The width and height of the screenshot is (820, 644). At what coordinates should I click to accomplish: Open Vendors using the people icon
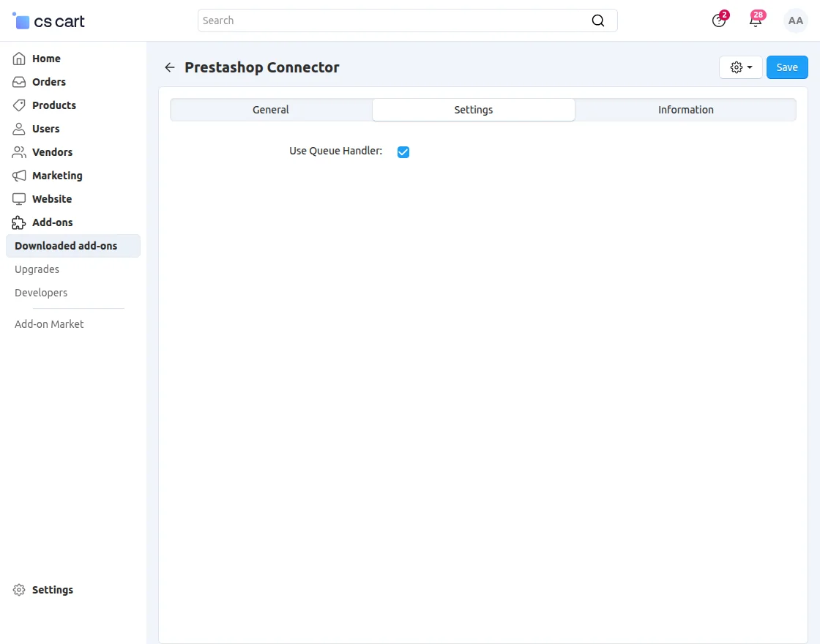point(18,151)
